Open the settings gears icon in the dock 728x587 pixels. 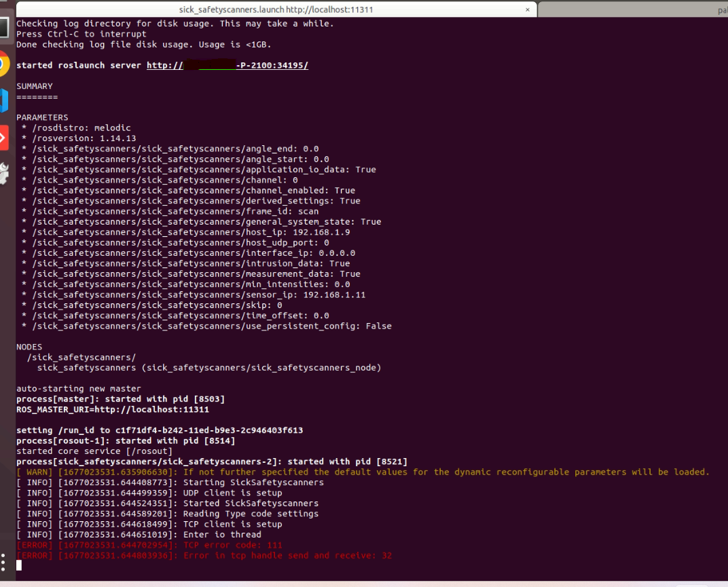[4, 170]
